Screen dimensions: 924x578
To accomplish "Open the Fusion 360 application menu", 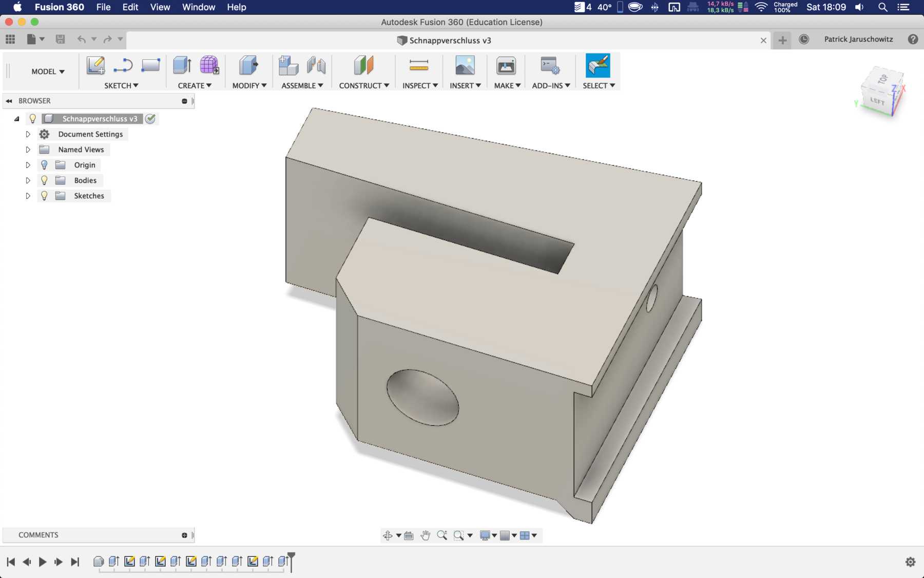I will pyautogui.click(x=60, y=7).
